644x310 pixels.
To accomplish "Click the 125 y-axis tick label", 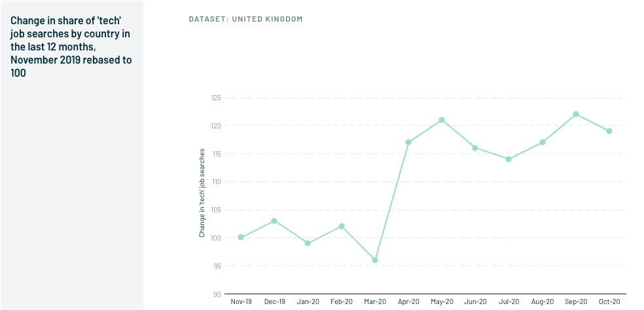I will [x=217, y=98].
